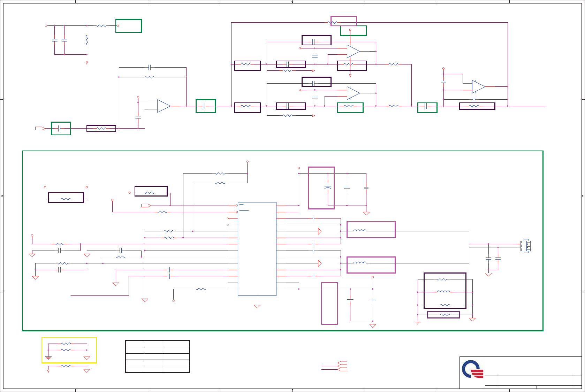Click the empty table below the lower circuit

click(x=157, y=356)
